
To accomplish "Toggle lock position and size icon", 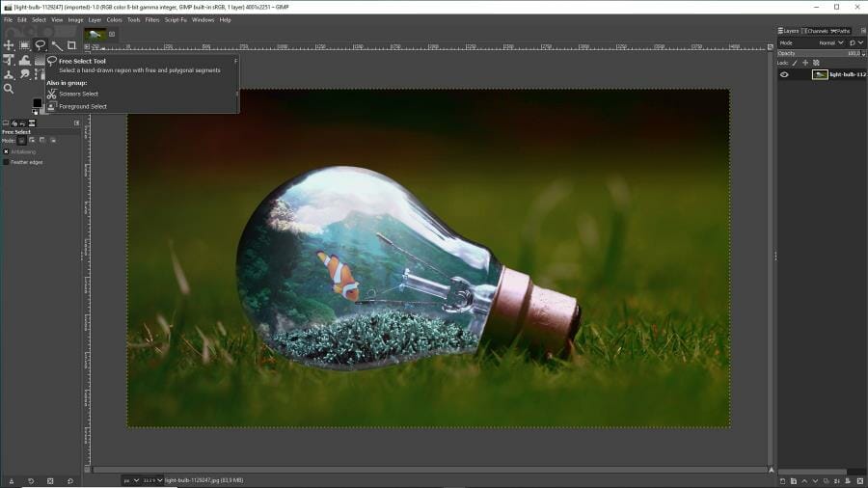I will coord(805,63).
